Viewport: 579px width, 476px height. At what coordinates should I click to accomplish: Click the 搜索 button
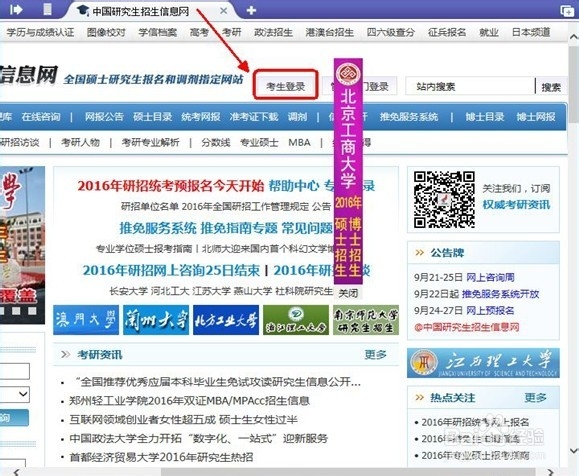pos(551,87)
